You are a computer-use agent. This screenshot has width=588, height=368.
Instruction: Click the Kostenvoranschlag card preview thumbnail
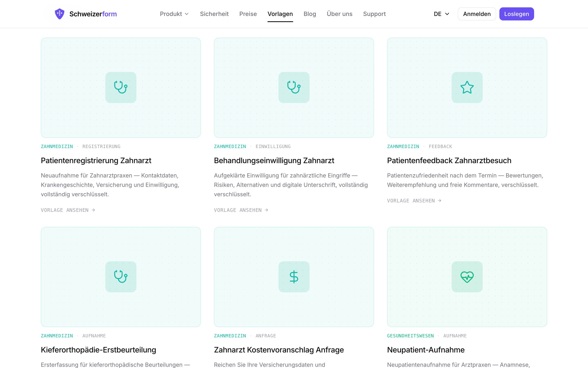294,277
